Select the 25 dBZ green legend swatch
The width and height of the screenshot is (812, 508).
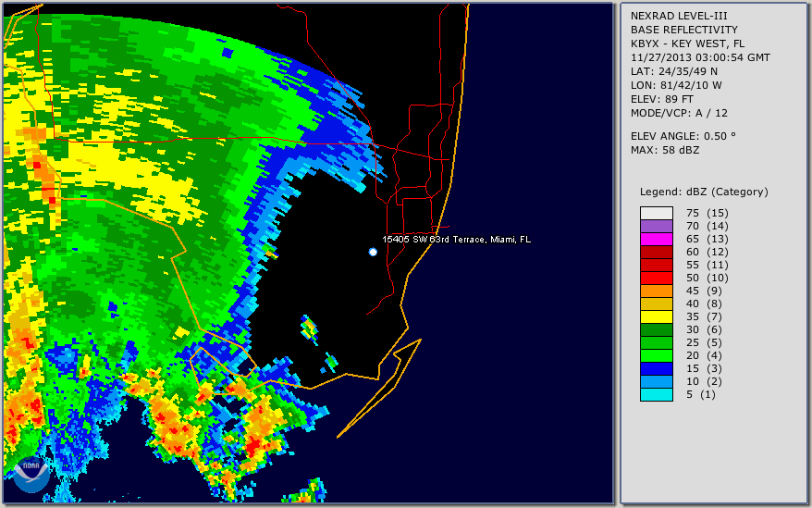click(x=656, y=342)
